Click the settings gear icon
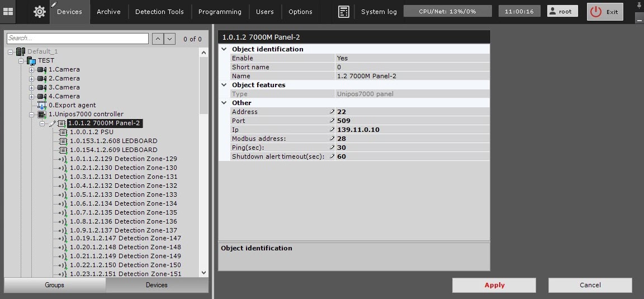 39,12
